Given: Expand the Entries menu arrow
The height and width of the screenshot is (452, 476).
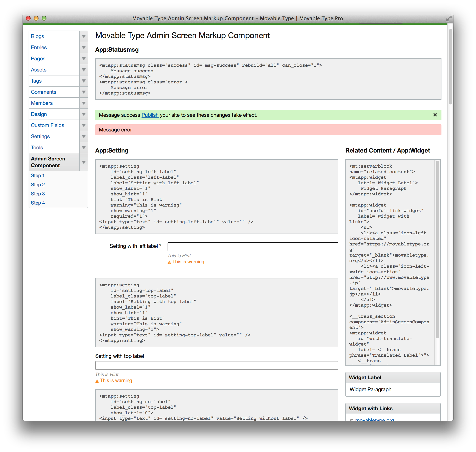Looking at the screenshot, I should pyautogui.click(x=84, y=47).
